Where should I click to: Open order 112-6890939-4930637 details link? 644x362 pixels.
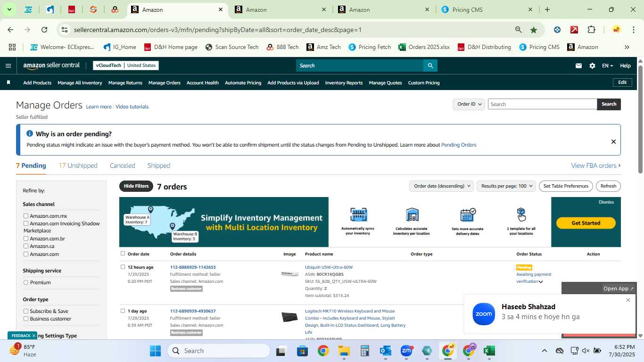tap(193, 311)
